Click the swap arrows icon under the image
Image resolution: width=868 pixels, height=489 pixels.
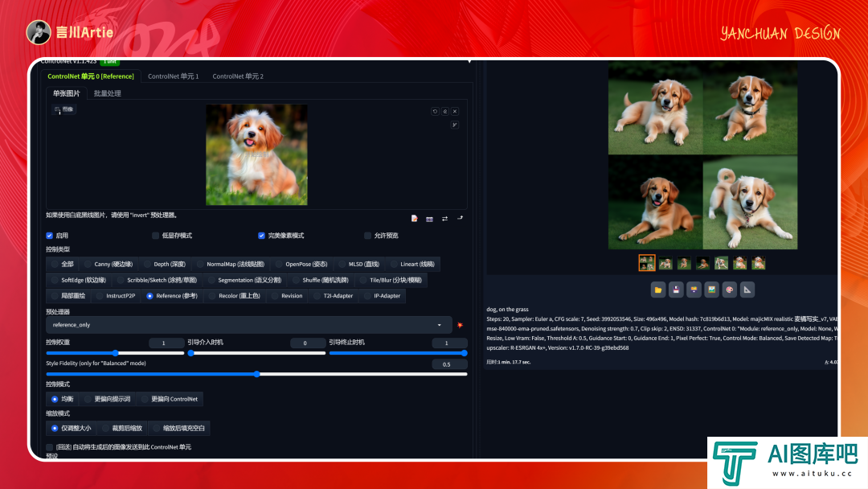click(x=444, y=219)
